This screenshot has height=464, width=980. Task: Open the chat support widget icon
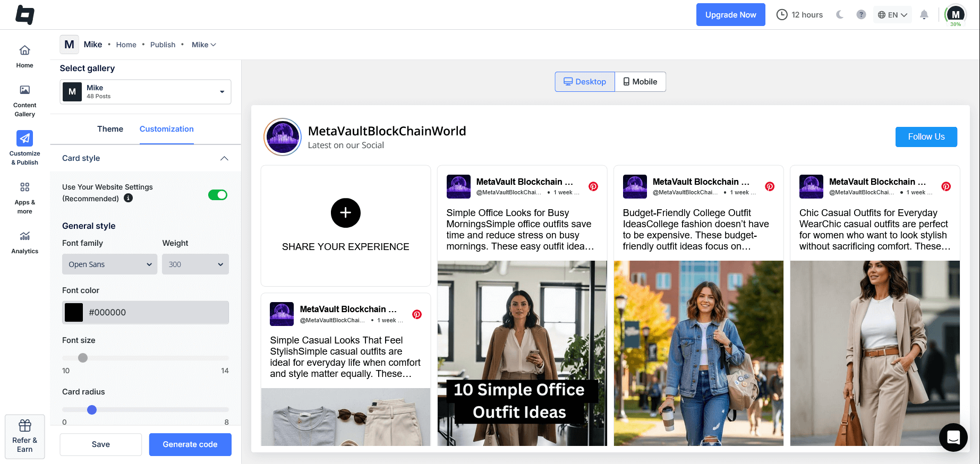(x=953, y=437)
